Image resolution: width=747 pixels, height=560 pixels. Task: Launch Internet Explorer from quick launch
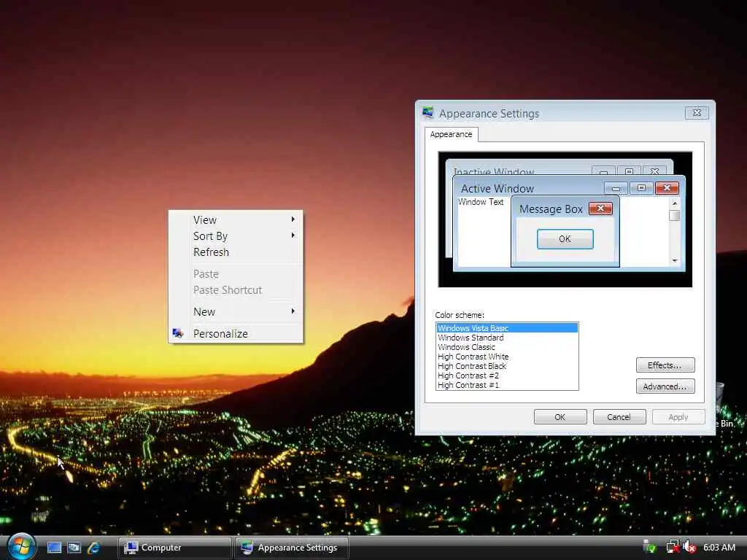pyautogui.click(x=94, y=548)
